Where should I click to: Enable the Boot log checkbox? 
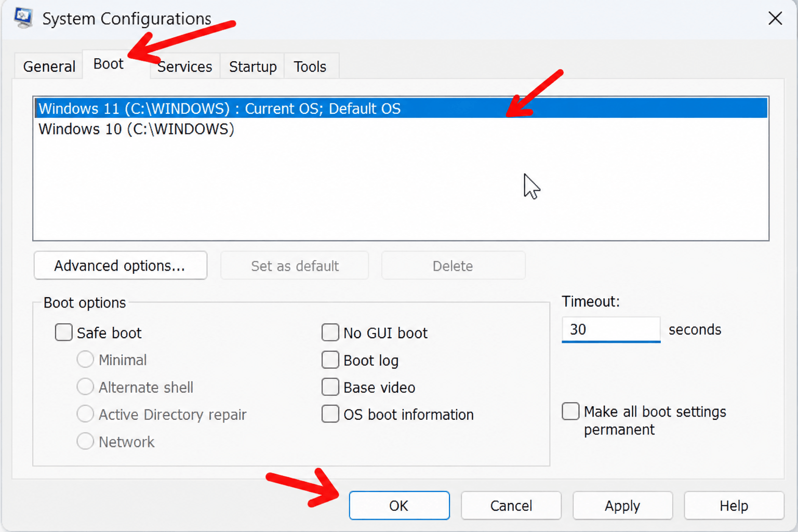330,360
